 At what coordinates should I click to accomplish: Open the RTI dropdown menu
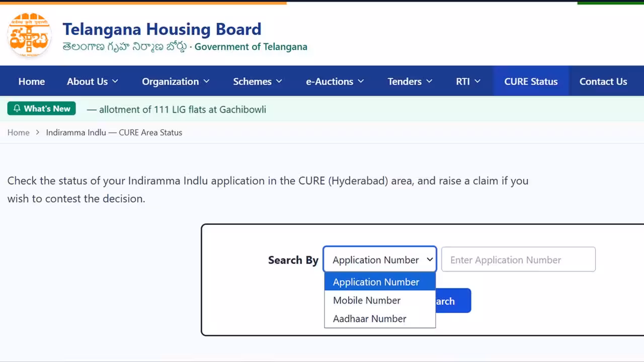(468, 81)
